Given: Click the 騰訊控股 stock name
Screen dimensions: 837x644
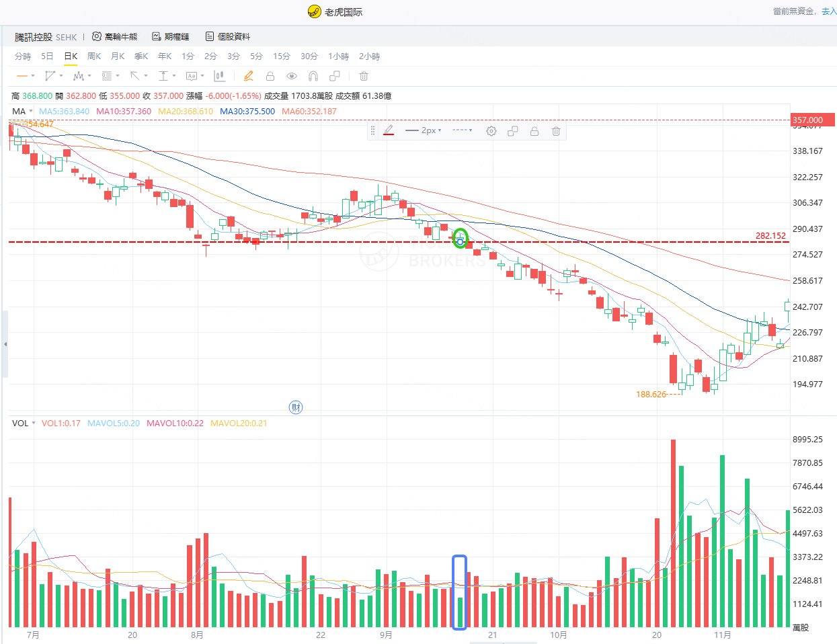Looking at the screenshot, I should [34, 37].
